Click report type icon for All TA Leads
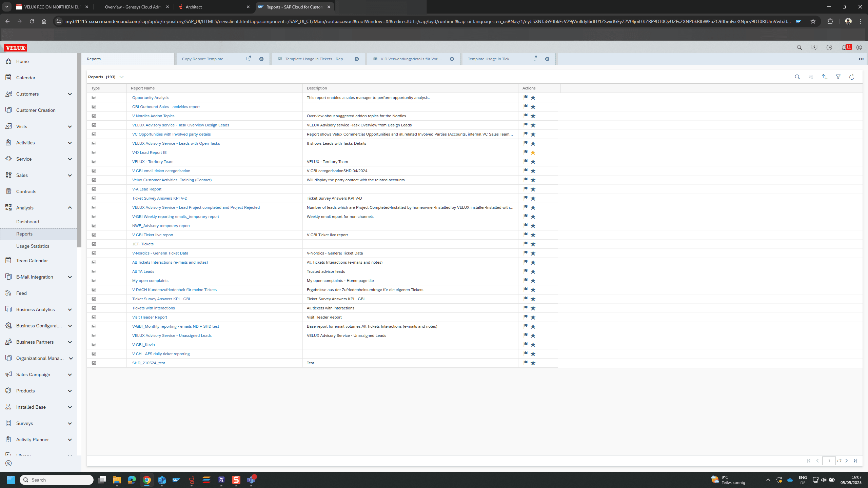The image size is (868, 488). point(94,271)
